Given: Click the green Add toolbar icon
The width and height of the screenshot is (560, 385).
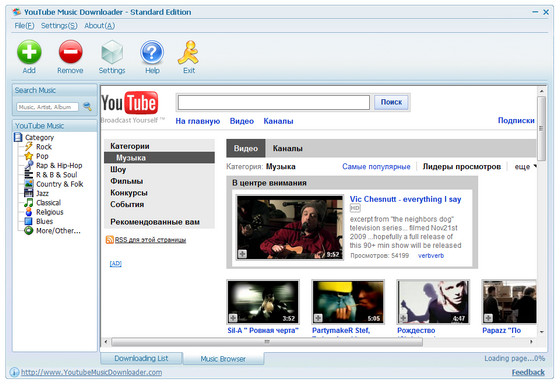Looking at the screenshot, I should coord(29,52).
